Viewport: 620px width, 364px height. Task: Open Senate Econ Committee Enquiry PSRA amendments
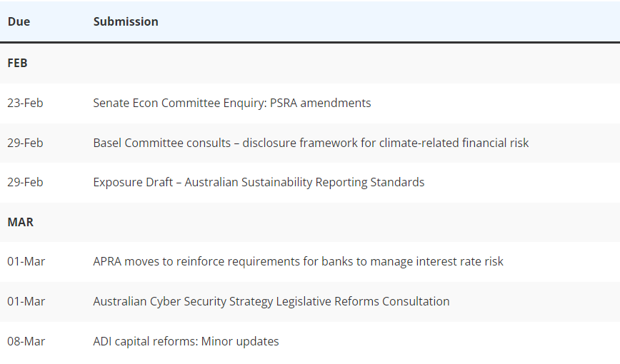232,103
